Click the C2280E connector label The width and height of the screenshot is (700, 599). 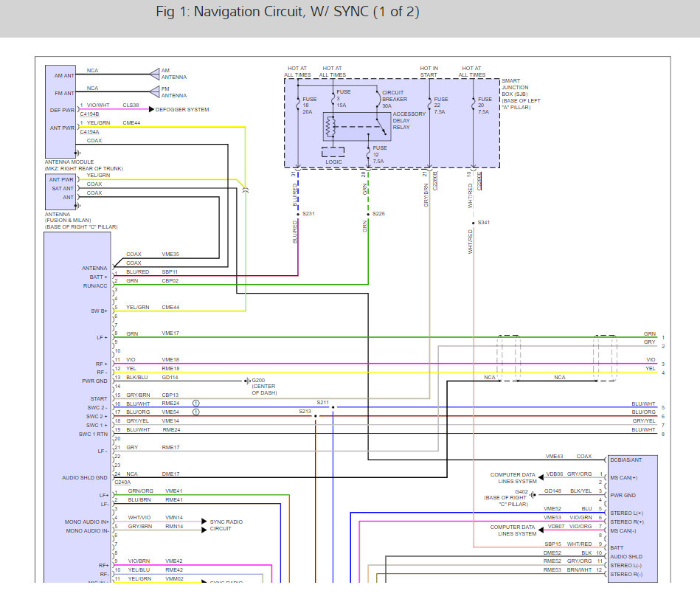tap(479, 181)
